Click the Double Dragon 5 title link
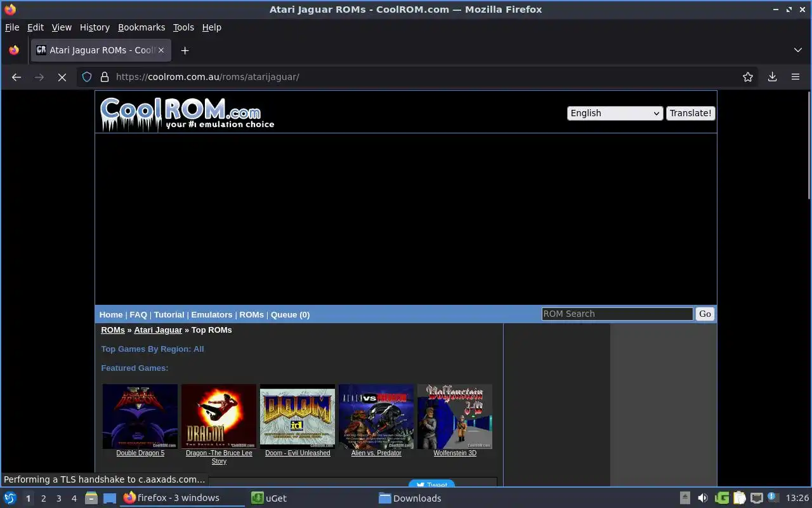This screenshot has width=812, height=508. click(140, 453)
